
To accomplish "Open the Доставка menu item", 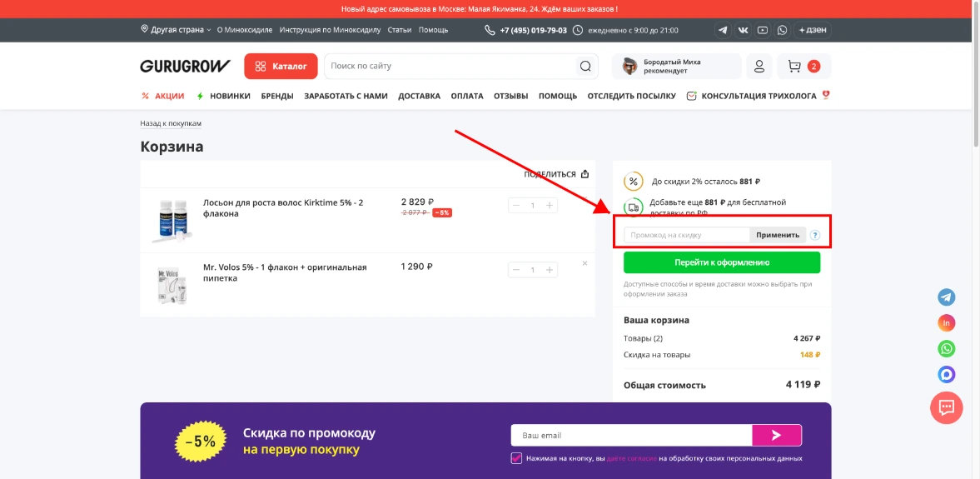I will [x=420, y=97].
